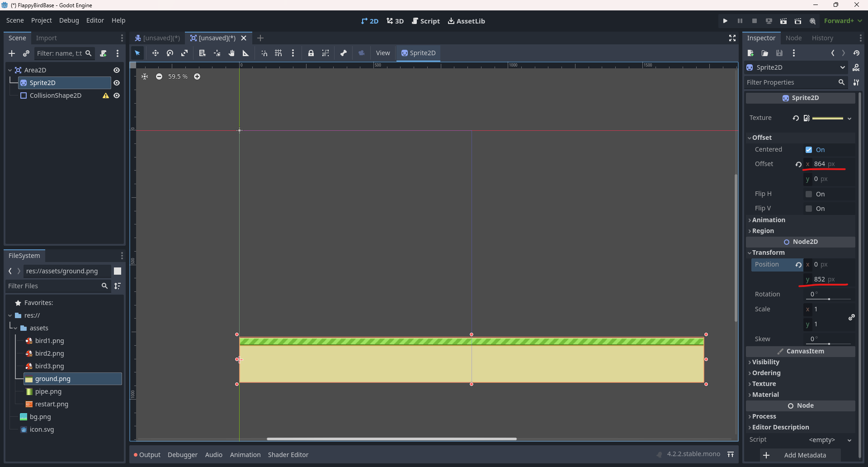Click the Add Child Node plus icon

pyautogui.click(x=12, y=53)
